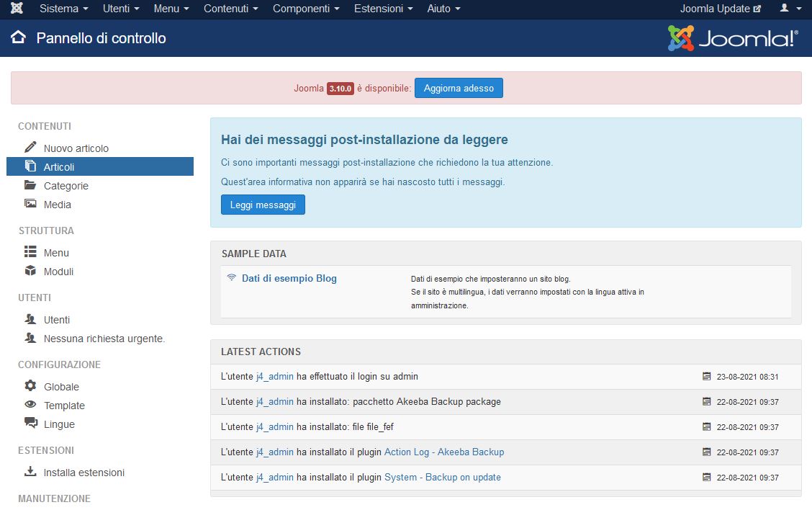Click the eye icon beside Template
Viewport: 812px width, 510px height.
(30, 405)
